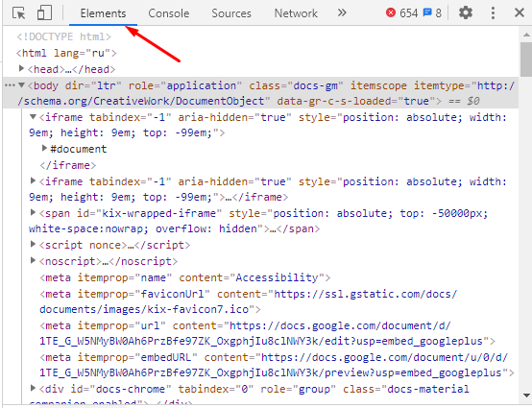The height and width of the screenshot is (408, 532).
Task: Click the vertical scrollbar thumb
Action: click(x=526, y=60)
